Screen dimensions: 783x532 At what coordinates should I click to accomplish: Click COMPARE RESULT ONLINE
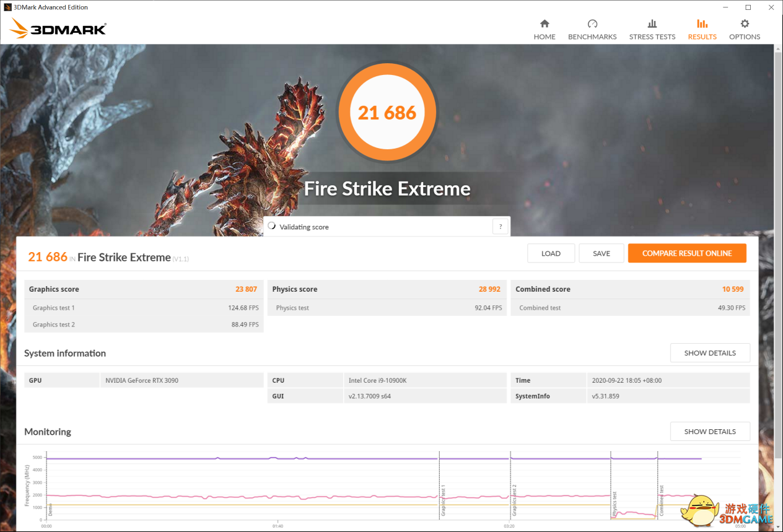pyautogui.click(x=687, y=253)
